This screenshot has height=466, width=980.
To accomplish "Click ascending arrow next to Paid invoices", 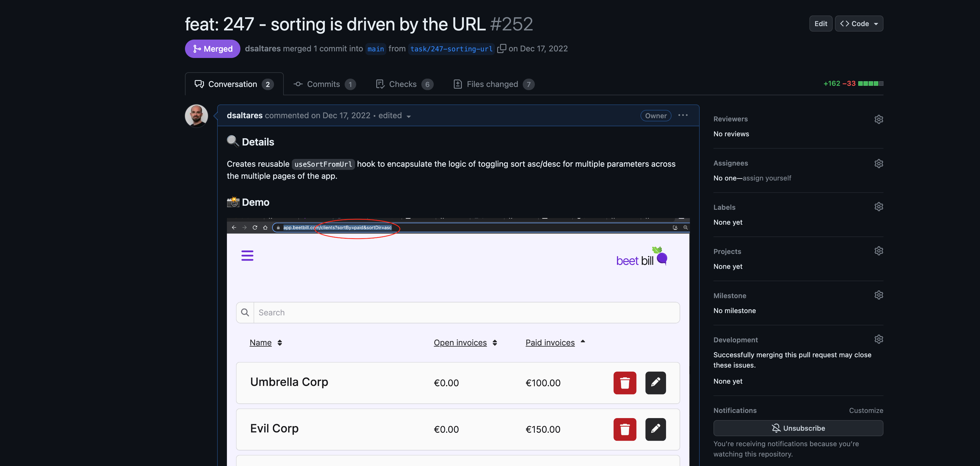I will (x=582, y=341).
